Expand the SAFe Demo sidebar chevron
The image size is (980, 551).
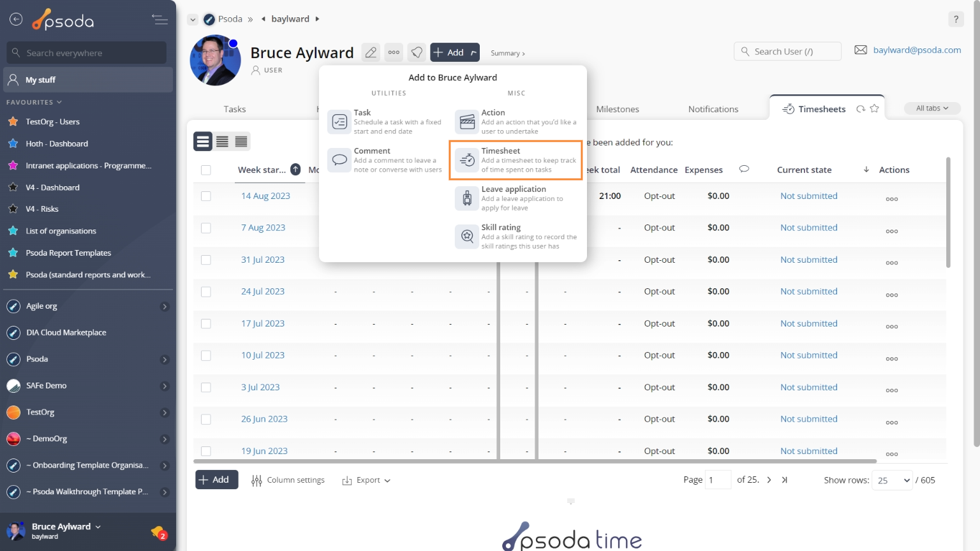tap(165, 386)
